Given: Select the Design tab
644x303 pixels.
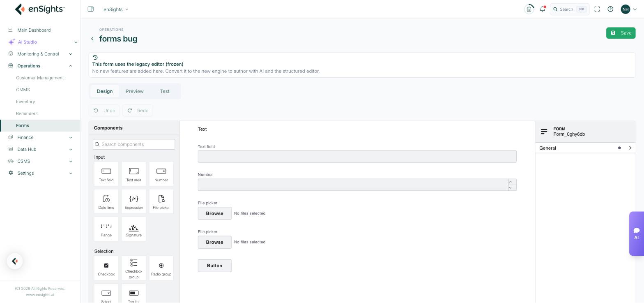Looking at the screenshot, I should pyautogui.click(x=105, y=91).
